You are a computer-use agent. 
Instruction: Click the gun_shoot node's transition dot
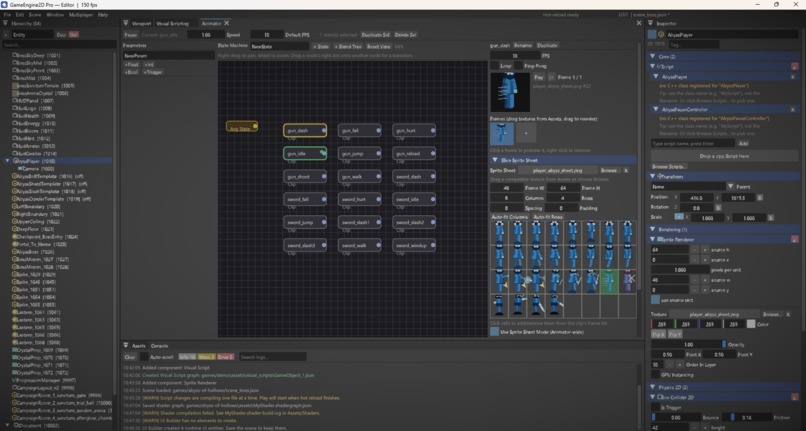[x=324, y=176]
